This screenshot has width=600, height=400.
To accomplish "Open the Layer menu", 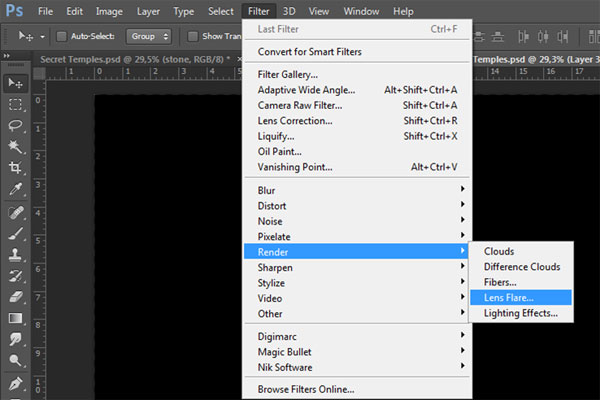I will click(148, 11).
